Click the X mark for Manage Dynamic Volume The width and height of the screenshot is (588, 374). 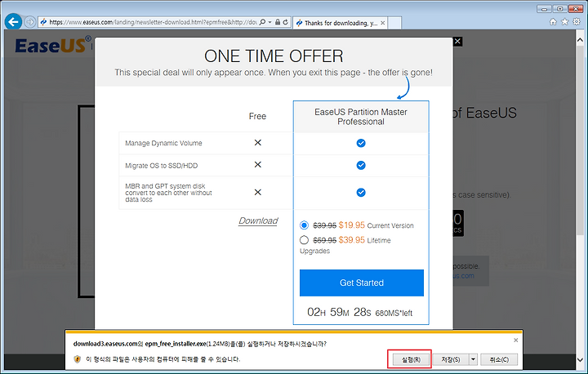(257, 143)
